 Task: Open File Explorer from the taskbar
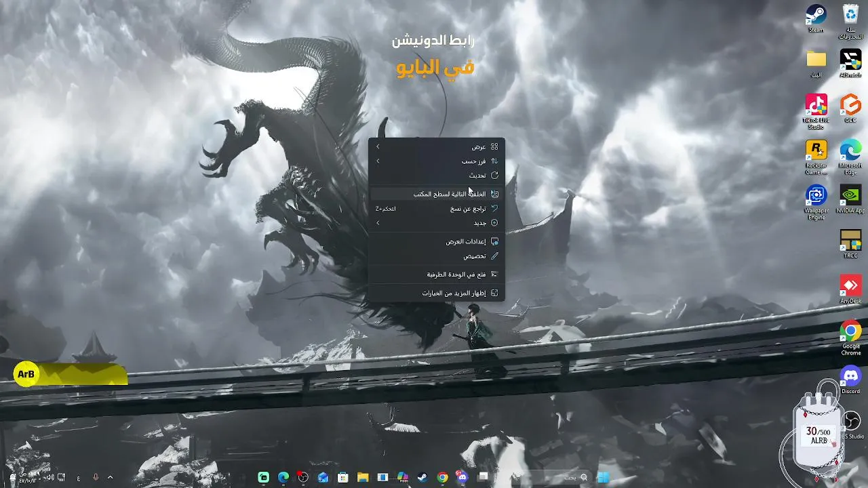click(363, 478)
